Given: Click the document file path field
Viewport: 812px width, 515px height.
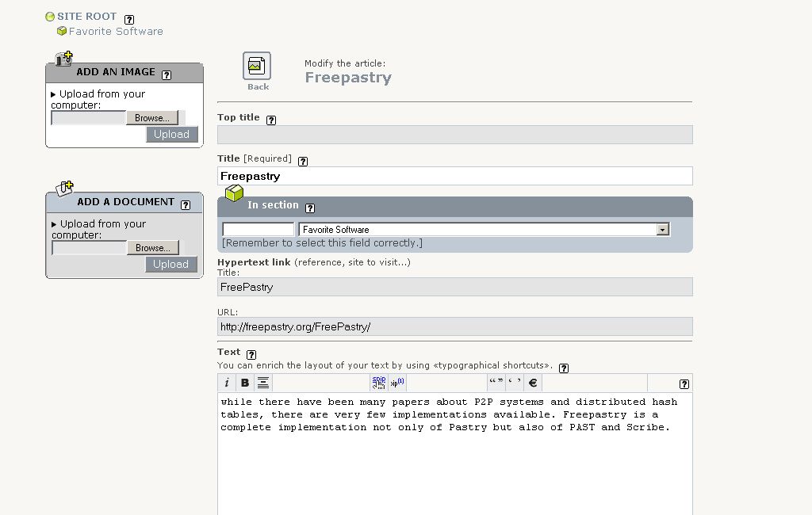Looking at the screenshot, I should pos(89,248).
